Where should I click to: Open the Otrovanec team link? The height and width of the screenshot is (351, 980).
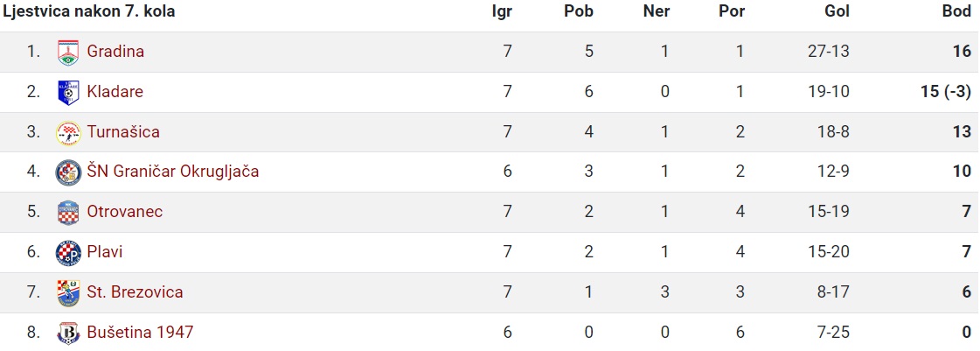[x=125, y=212]
